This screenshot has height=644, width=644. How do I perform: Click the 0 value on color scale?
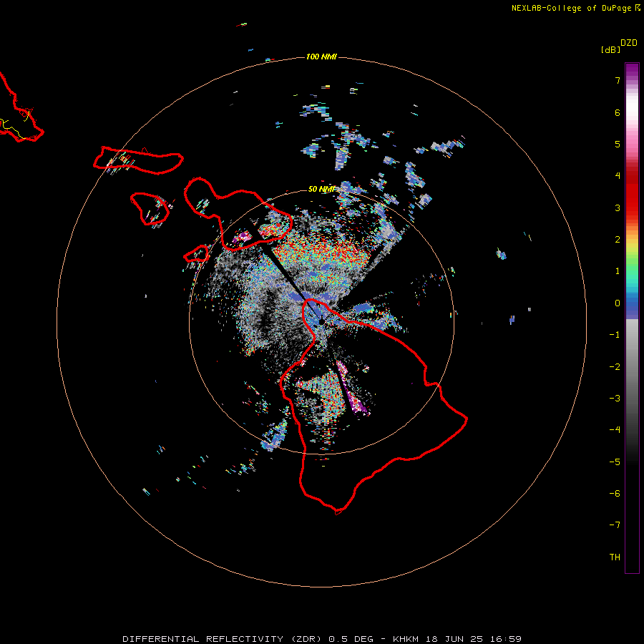pyautogui.click(x=618, y=303)
